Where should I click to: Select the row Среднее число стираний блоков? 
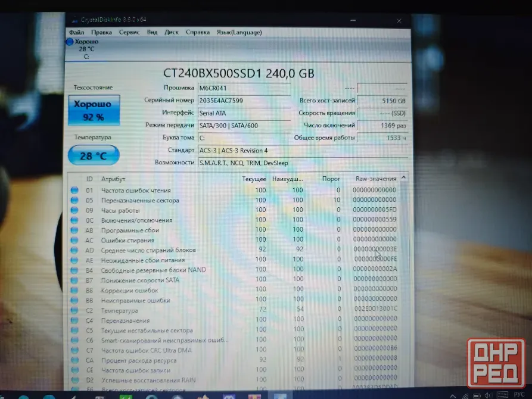234,250
